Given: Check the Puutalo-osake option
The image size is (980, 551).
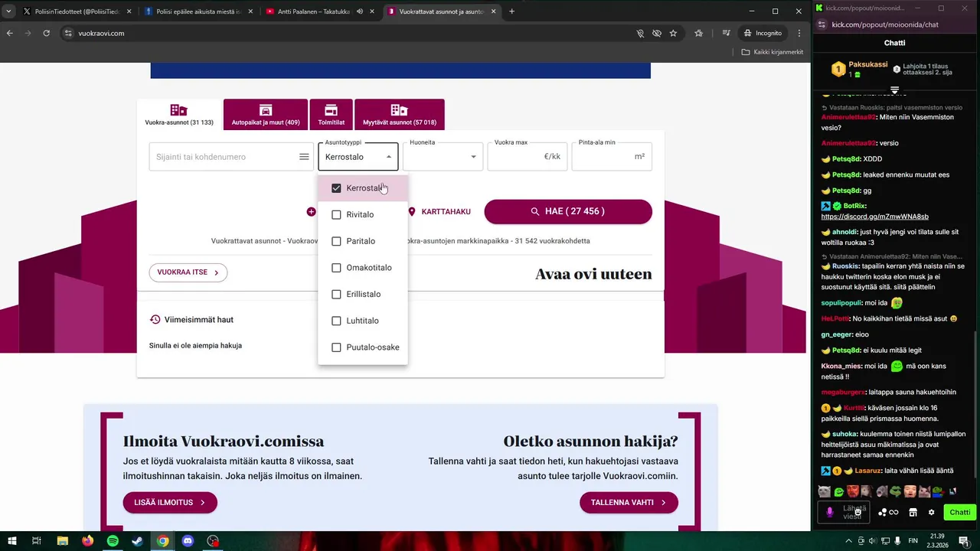Looking at the screenshot, I should click(336, 347).
